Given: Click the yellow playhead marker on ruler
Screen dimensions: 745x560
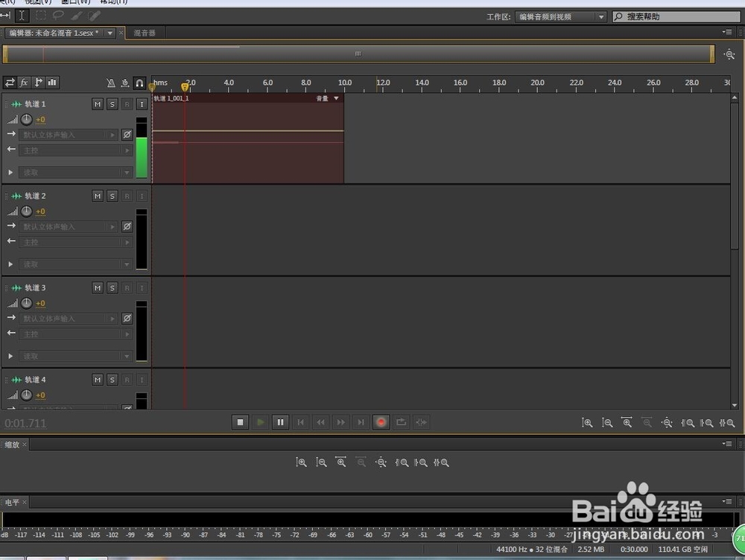Looking at the screenshot, I should 185,87.
